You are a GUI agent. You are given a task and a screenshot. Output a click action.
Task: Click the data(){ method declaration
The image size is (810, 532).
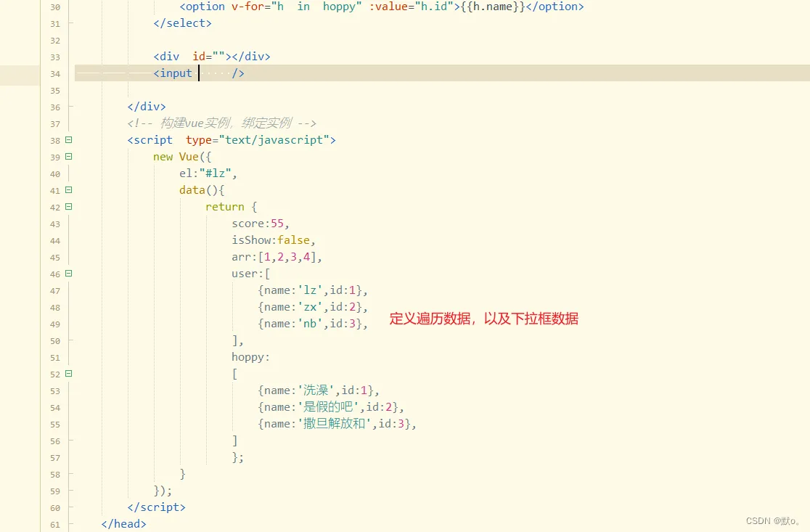click(202, 190)
